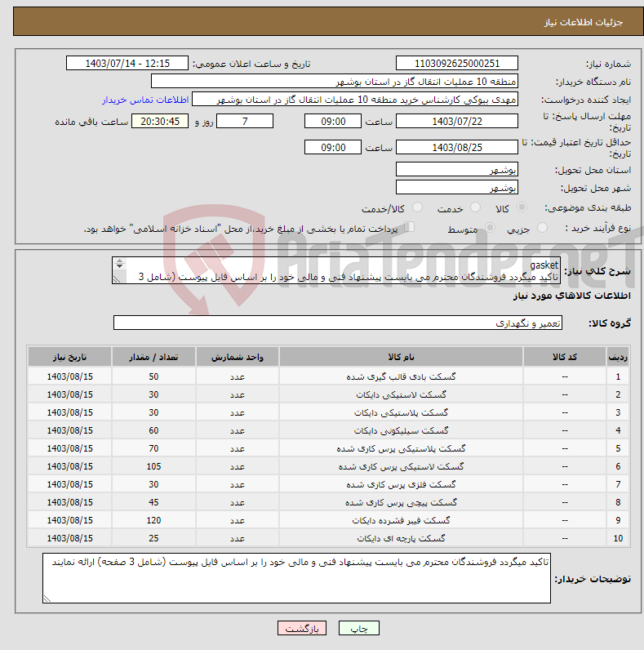Click the gasket description text area
The width and height of the screenshot is (644, 650).
[x=336, y=270]
